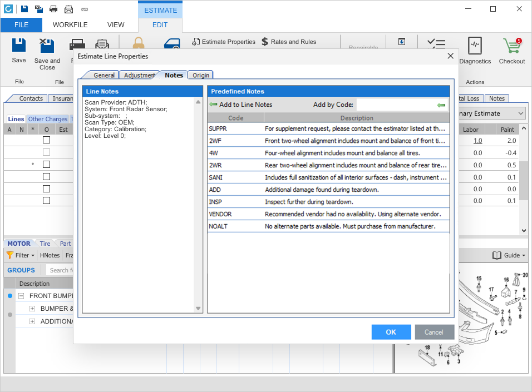Click the Description column header in Predefined Notes

click(x=357, y=118)
